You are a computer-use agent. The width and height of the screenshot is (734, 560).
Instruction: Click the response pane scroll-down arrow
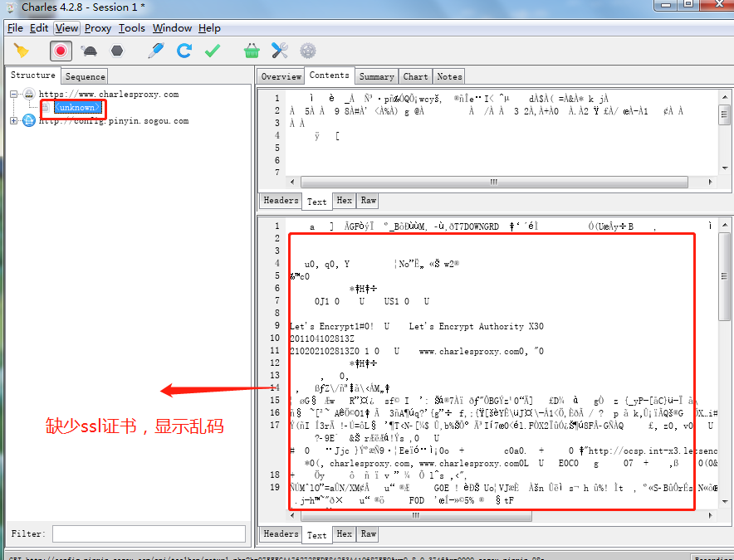[725, 502]
